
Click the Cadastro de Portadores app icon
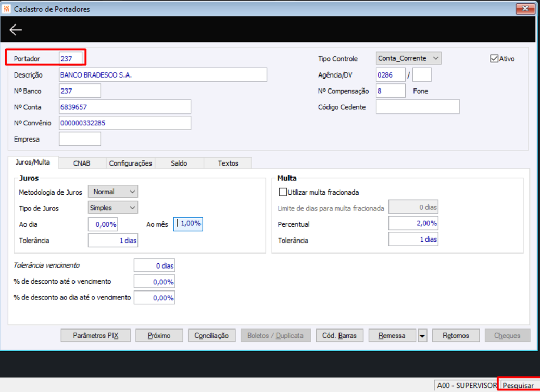(6, 9)
